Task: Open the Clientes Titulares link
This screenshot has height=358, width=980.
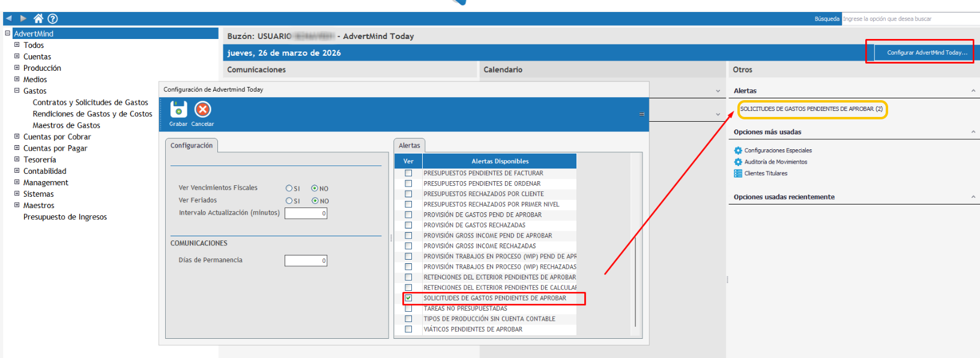Action: [x=766, y=173]
